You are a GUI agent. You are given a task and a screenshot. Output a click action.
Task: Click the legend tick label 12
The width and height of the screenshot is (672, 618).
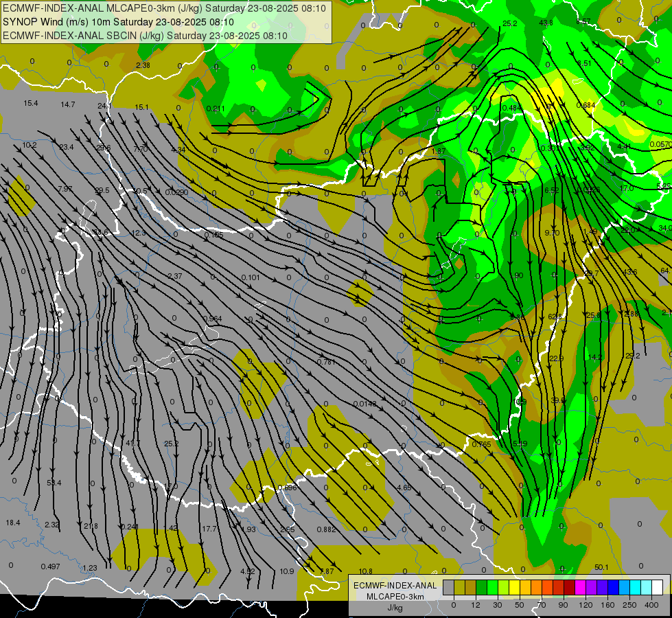pyautogui.click(x=475, y=605)
